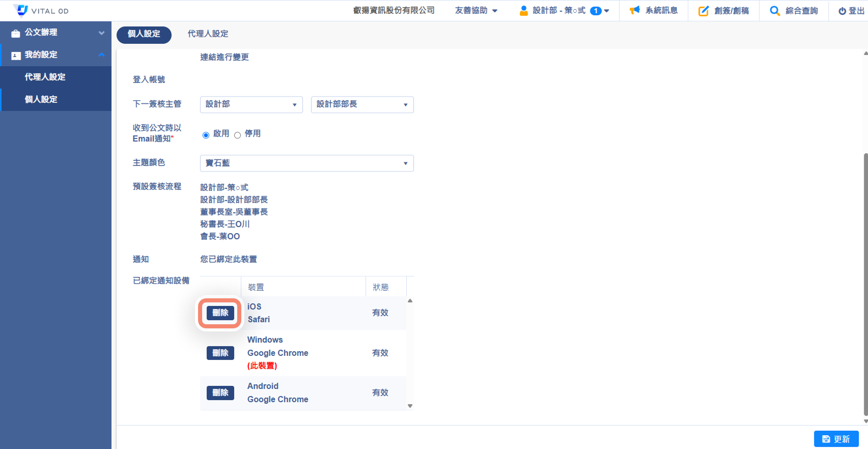Click the 您已綁定此裝置 notice text
This screenshot has height=449, width=868.
(229, 259)
